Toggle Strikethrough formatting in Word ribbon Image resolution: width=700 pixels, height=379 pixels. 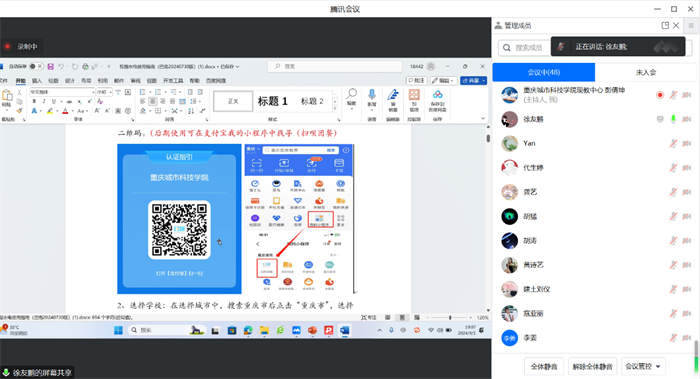click(x=69, y=101)
